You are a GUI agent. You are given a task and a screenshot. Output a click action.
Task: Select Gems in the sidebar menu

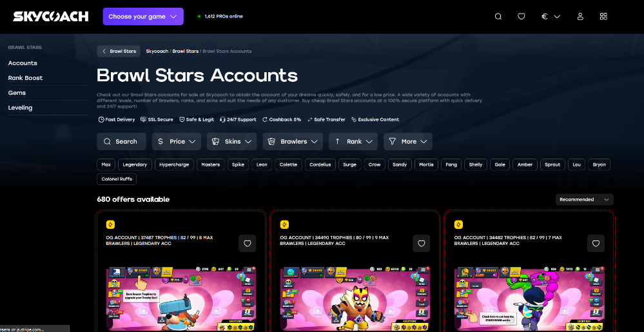pos(17,93)
